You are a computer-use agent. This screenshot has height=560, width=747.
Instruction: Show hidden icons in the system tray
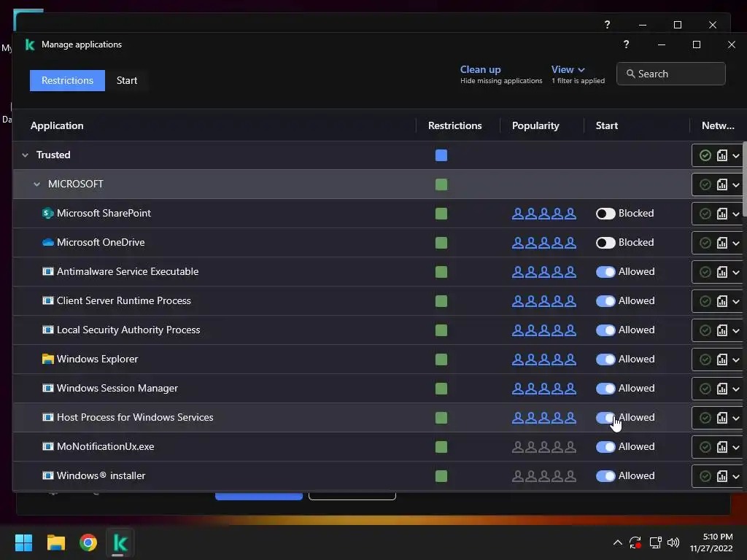point(617,542)
